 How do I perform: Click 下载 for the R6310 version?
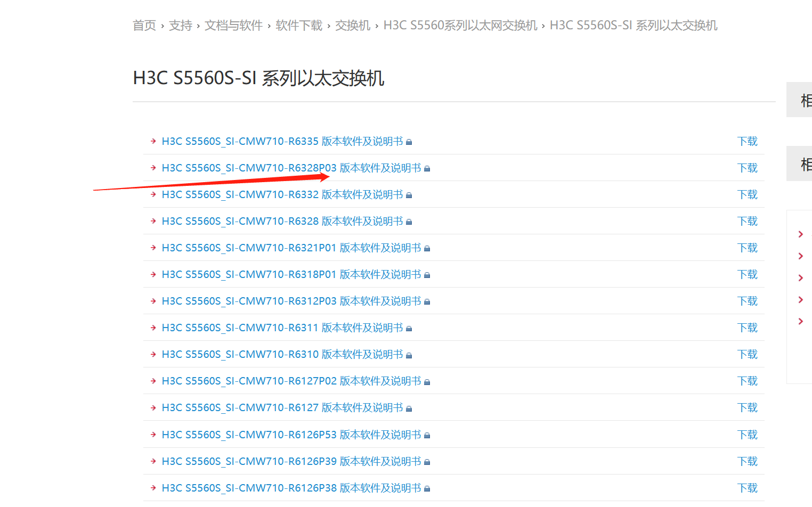(x=748, y=354)
